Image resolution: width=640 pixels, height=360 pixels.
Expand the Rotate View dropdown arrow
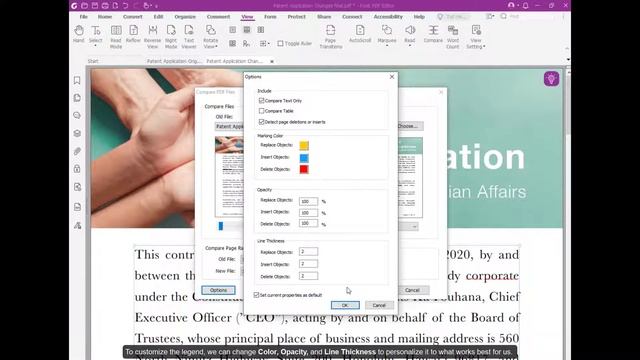coord(216,47)
